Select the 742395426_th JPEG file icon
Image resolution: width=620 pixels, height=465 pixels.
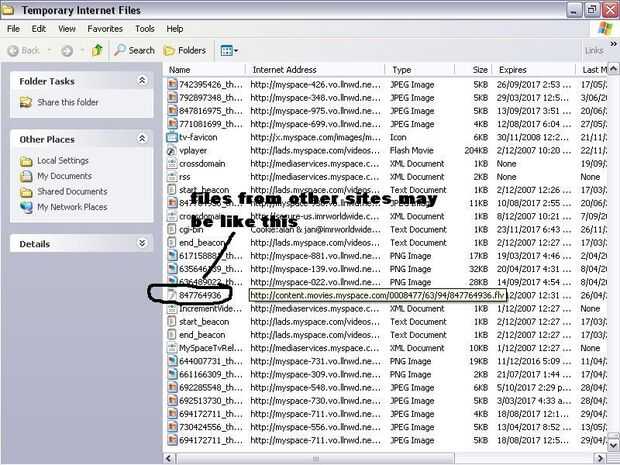[x=172, y=85]
